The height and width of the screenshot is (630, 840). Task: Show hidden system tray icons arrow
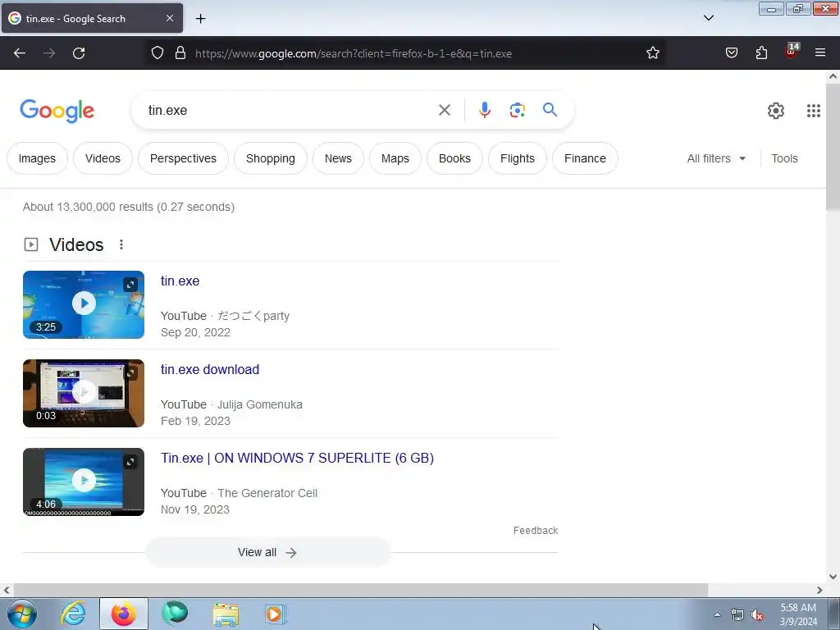[x=717, y=614]
